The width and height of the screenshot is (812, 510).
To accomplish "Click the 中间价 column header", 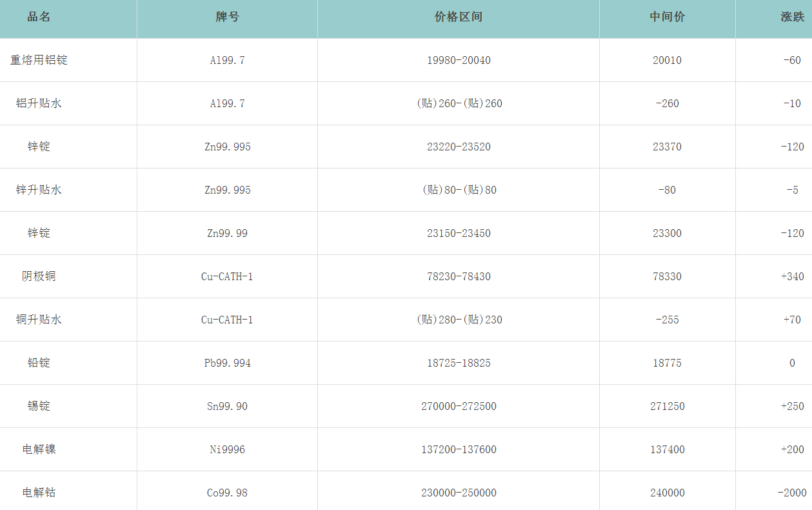I will coord(667,17).
